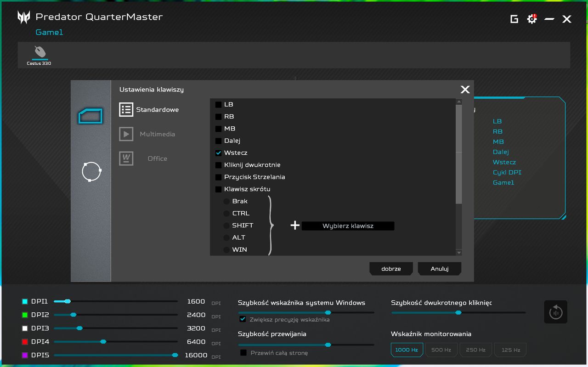Click the dobrze button
Viewport: 588px width, 367px height.
391,269
